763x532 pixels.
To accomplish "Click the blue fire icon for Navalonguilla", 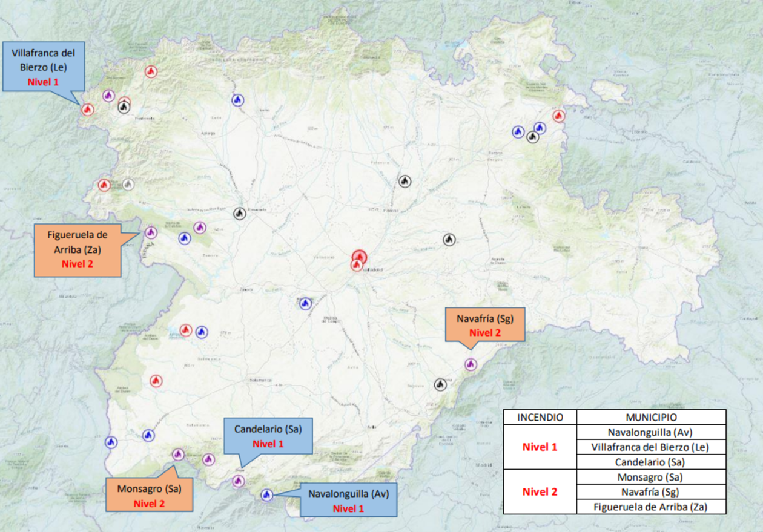I will [266, 494].
